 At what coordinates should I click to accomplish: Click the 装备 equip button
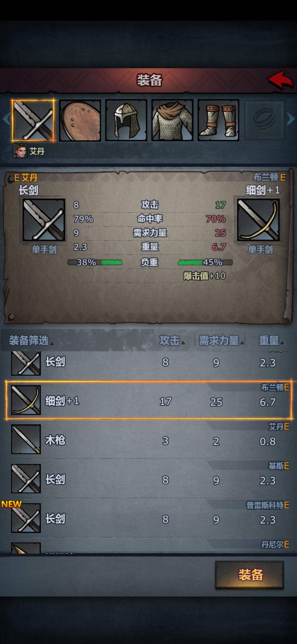coord(249,575)
